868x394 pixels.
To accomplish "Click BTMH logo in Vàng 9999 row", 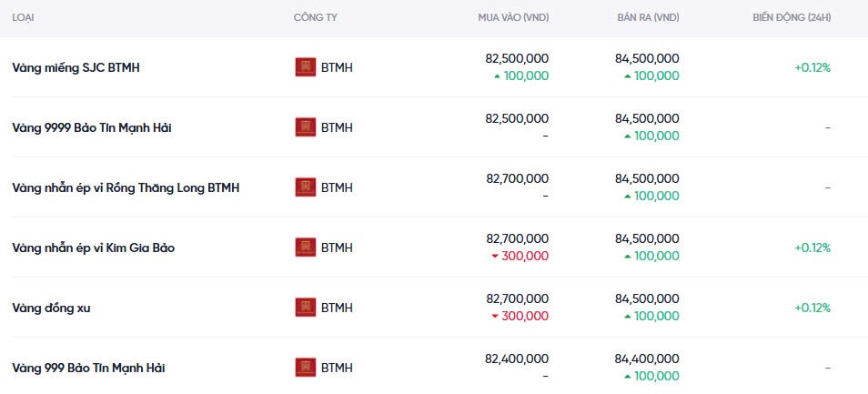I will pos(306,127).
